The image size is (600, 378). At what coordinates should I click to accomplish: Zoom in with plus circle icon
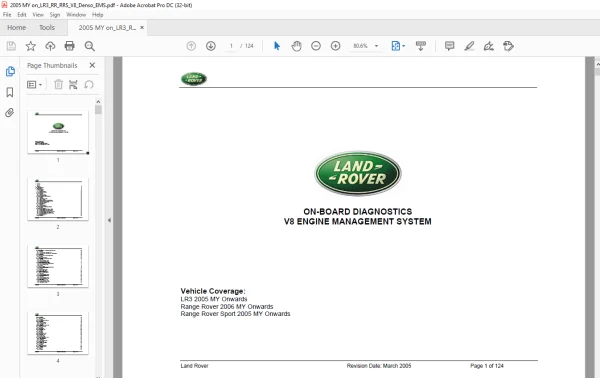(335, 46)
